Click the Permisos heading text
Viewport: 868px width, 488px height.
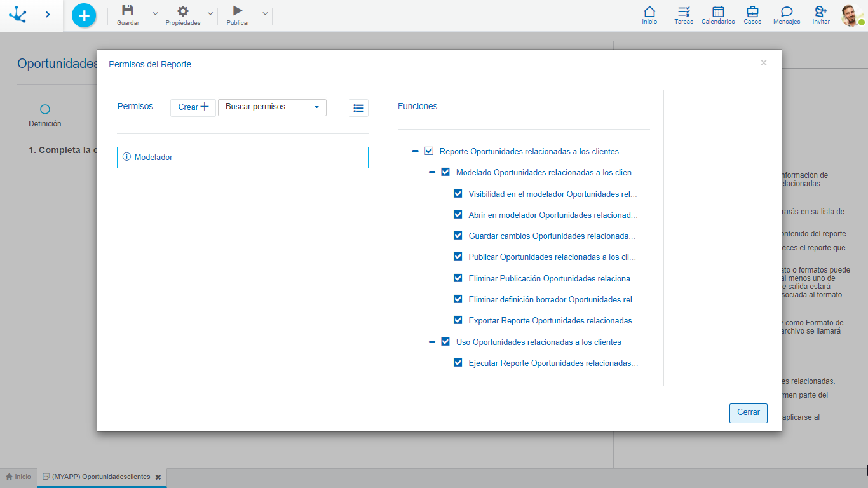[135, 107]
